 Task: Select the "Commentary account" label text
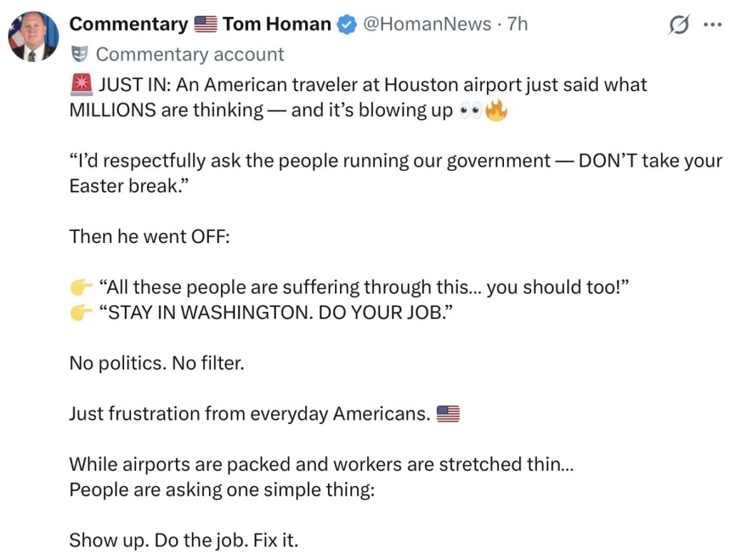[190, 54]
